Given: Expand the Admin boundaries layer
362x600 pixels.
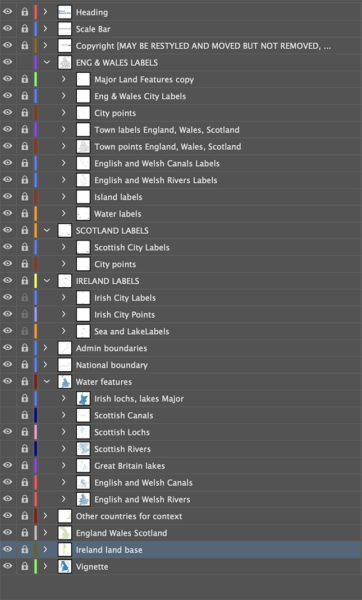Looking at the screenshot, I should click(x=46, y=348).
